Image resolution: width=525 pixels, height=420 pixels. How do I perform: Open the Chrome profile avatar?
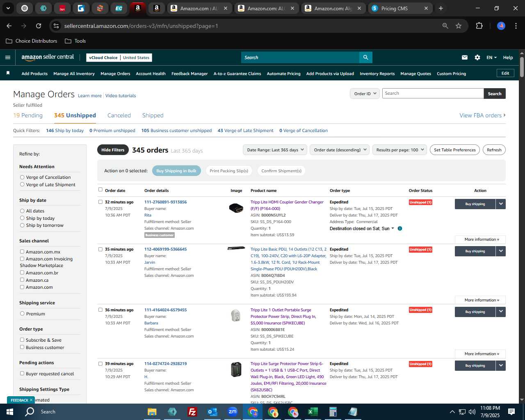(501, 26)
